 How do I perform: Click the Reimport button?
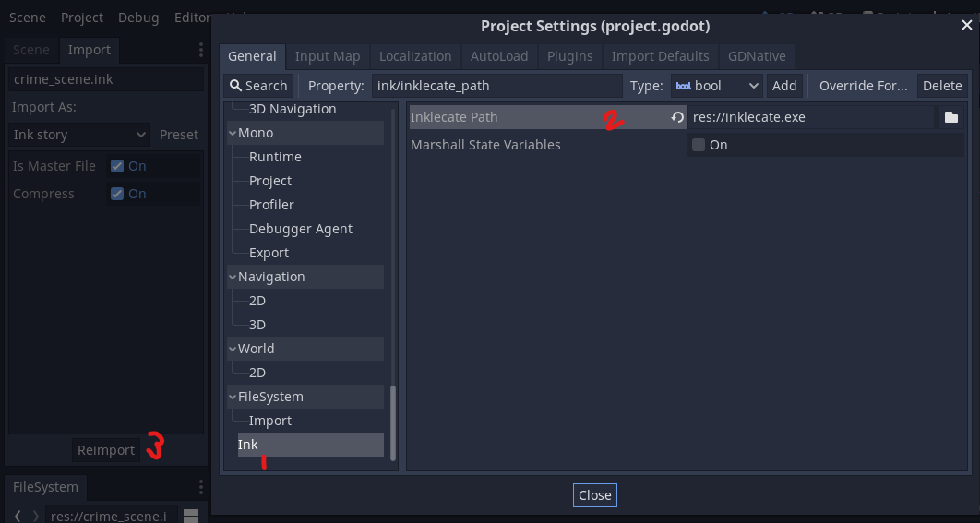[106, 450]
